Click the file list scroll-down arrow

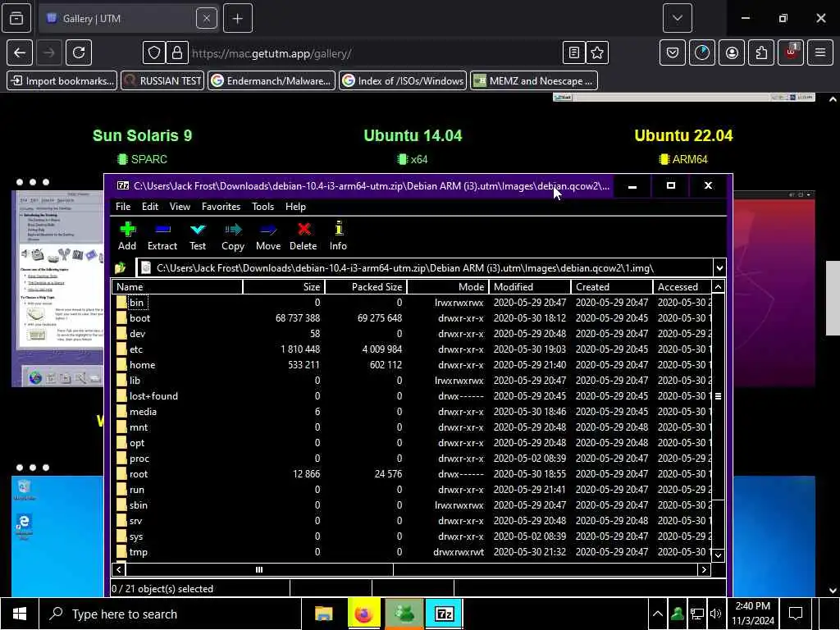pos(719,555)
